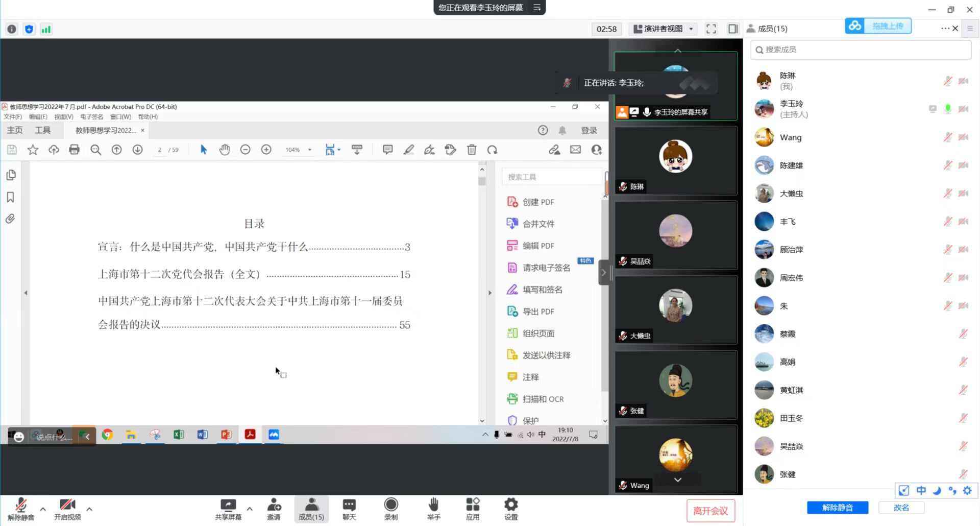This screenshot has height=526, width=980.
Task: Click the trash delete icon in Acrobat toolbar
Action: tap(472, 150)
